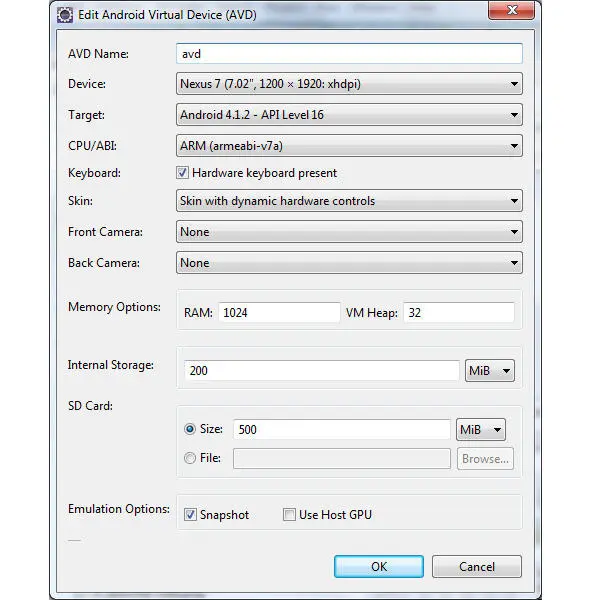Expand the Skin dropdown menu
Viewport: 591px width, 600px height.
coord(349,201)
